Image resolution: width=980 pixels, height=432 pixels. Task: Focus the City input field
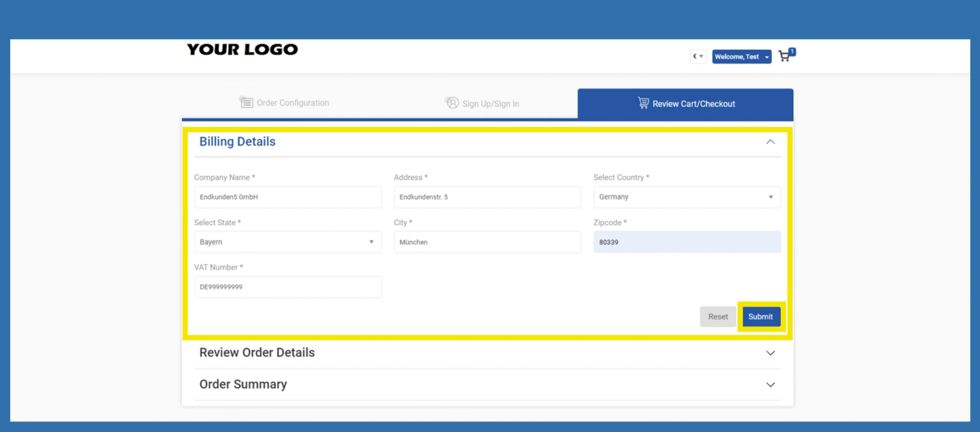tap(487, 242)
